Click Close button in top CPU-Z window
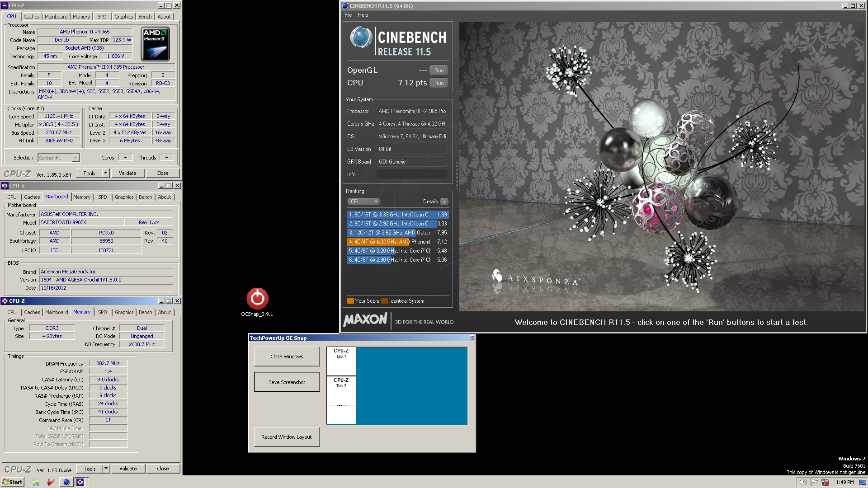Screen dimensions: 868x488 pos(162,173)
